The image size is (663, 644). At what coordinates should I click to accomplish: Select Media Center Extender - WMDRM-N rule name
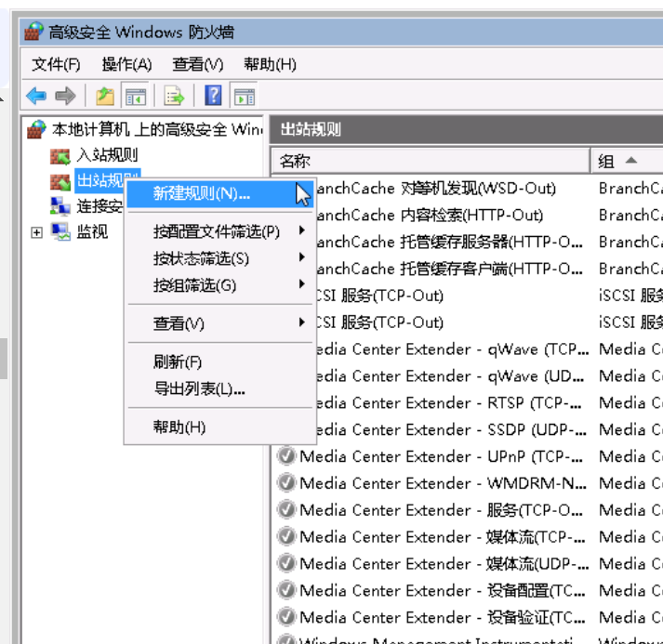pos(444,483)
